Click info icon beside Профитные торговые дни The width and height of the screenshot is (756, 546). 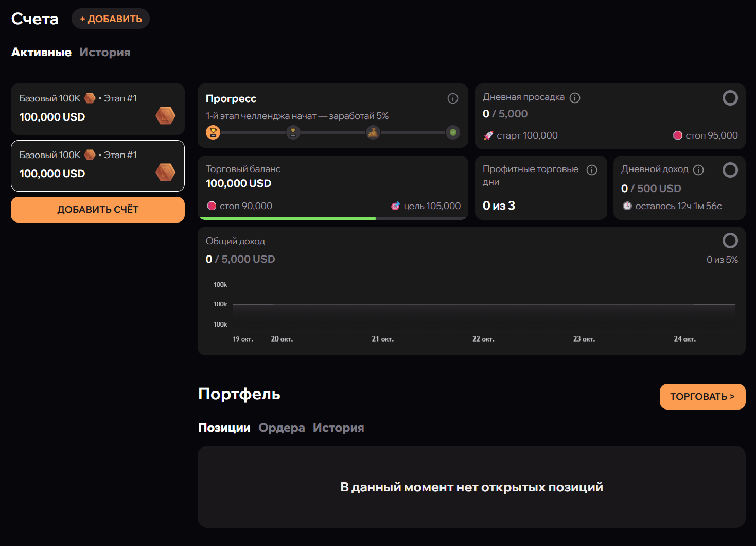click(x=592, y=170)
